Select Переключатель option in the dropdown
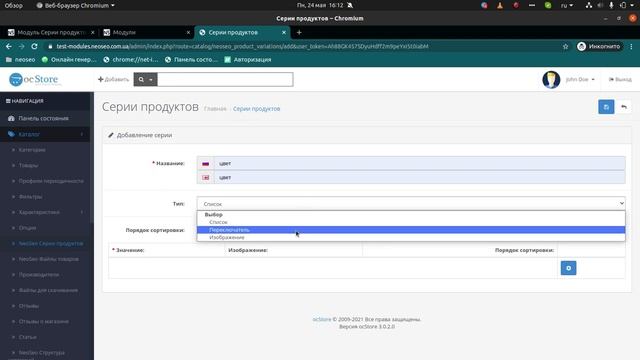 point(411,230)
